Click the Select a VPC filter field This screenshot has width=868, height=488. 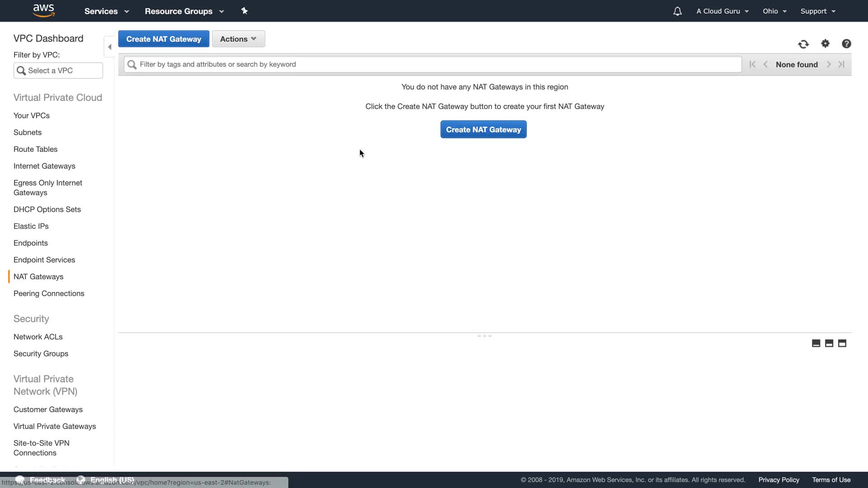click(x=58, y=70)
